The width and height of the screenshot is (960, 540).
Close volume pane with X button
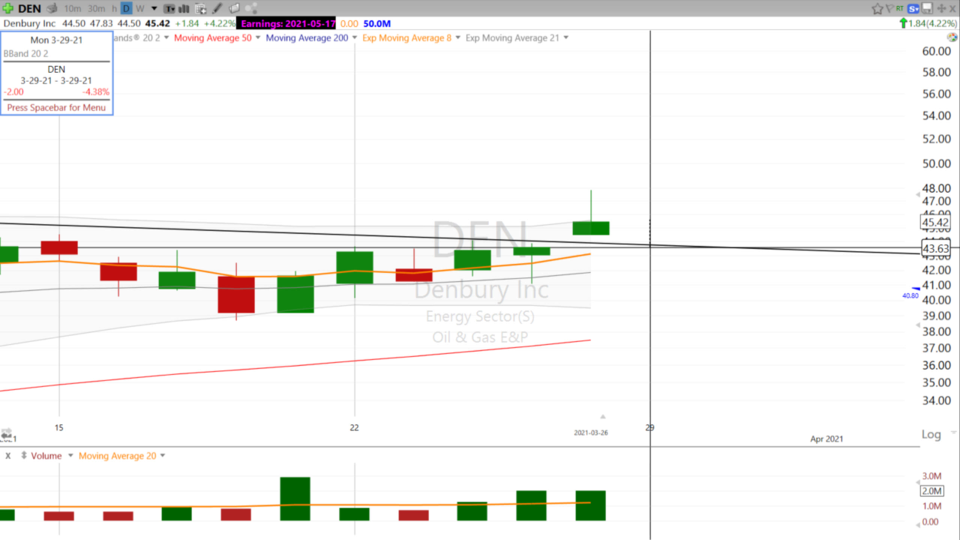(x=8, y=456)
